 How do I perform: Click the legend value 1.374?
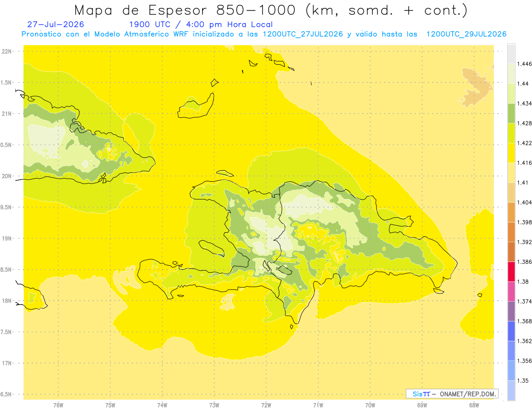[x=525, y=301]
